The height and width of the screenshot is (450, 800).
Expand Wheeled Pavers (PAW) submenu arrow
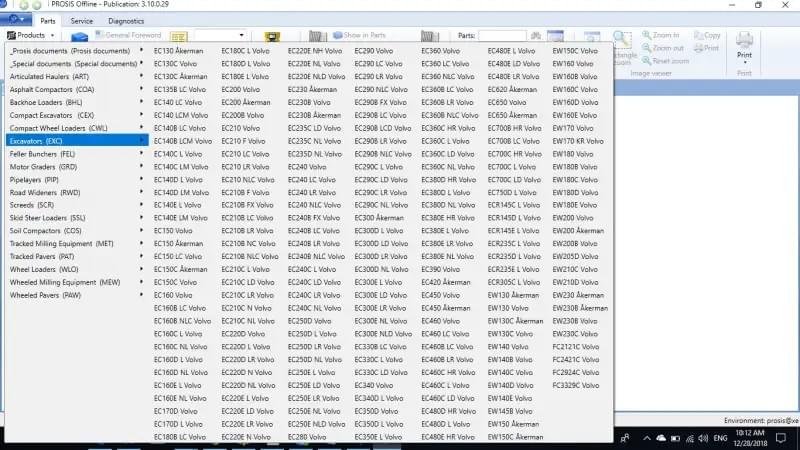[141, 295]
